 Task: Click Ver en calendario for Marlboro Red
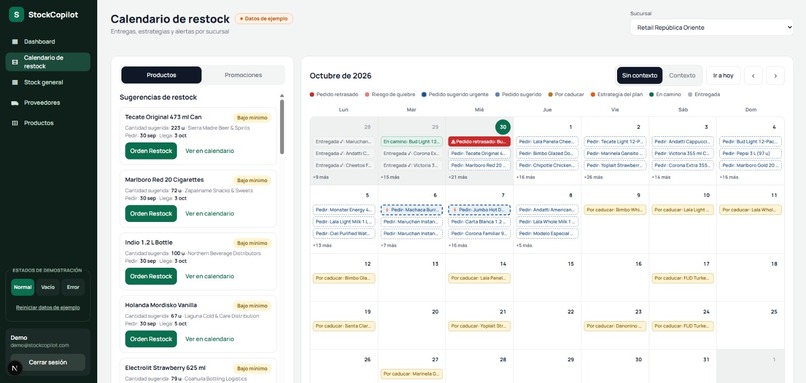[x=210, y=213]
